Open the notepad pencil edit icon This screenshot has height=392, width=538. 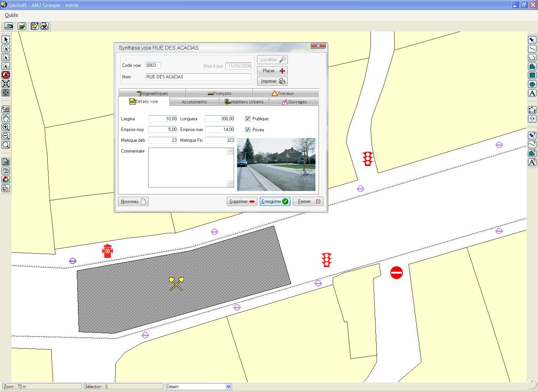tap(35, 26)
